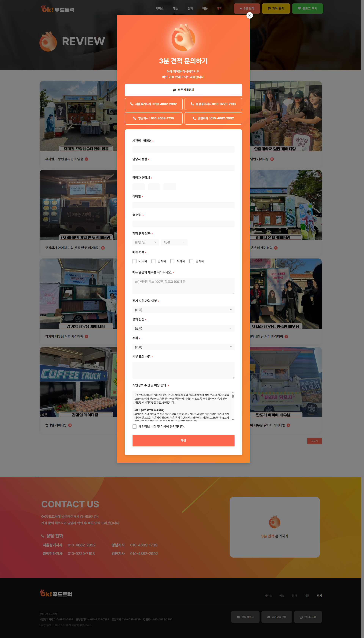Click phone icon for 강원지사 number
The image size is (364, 638).
(194, 118)
